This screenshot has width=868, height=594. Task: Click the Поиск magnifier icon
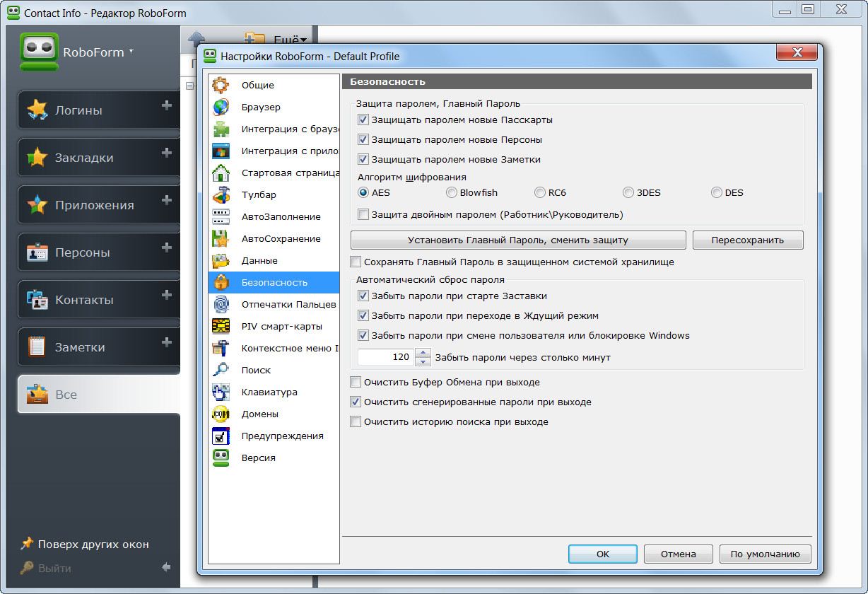point(221,370)
